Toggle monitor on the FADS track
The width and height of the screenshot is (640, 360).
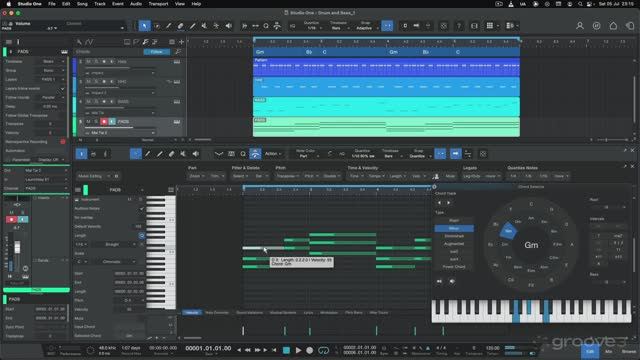pyautogui.click(x=112, y=122)
